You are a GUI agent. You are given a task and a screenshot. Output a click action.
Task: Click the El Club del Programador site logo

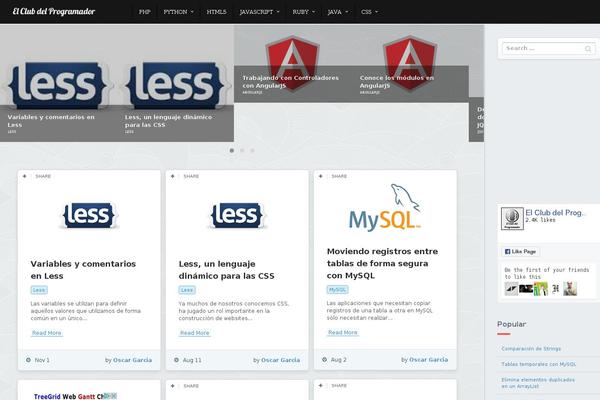pyautogui.click(x=54, y=11)
